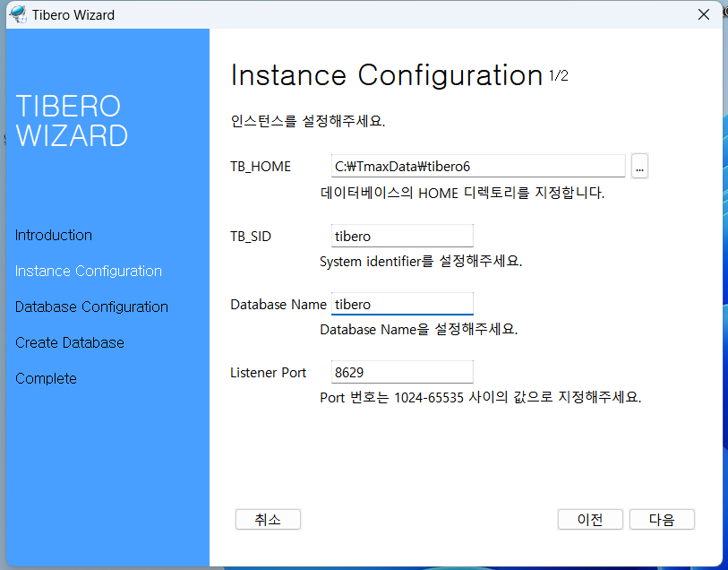The width and height of the screenshot is (728, 570).
Task: Click the 취소 (Cancel) button
Action: 268,520
